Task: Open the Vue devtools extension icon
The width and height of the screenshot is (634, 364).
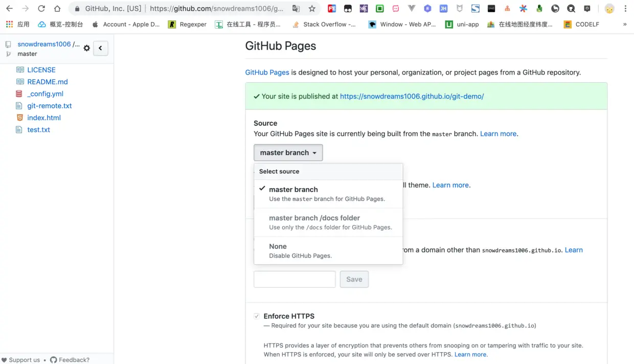Action: (x=411, y=8)
